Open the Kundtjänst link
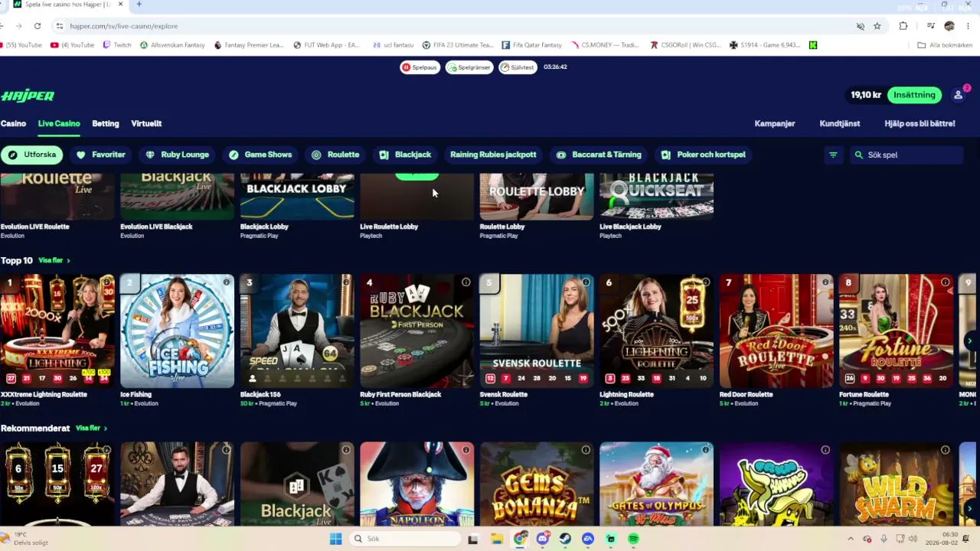 840,123
